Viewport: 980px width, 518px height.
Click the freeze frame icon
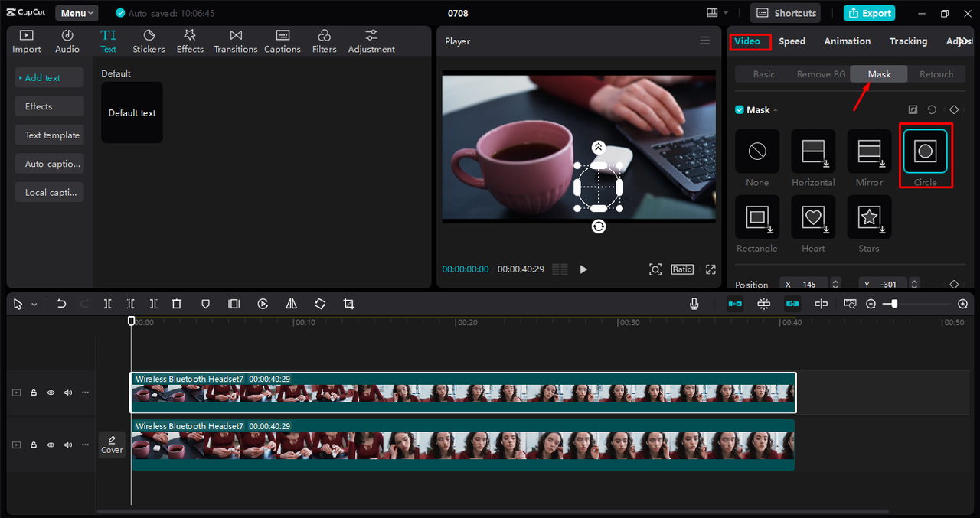click(x=234, y=304)
